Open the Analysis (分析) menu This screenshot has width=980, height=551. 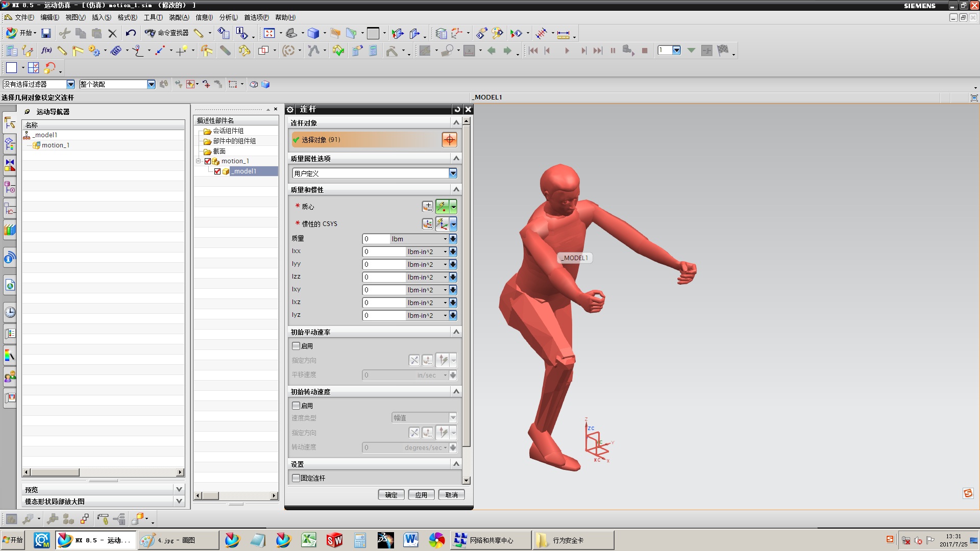[228, 17]
